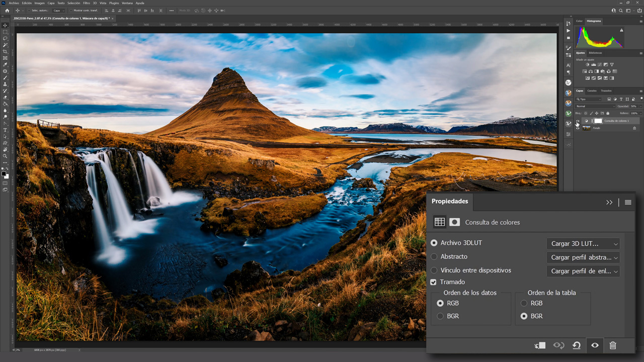Reset the Color Lookup settings with the reset arrow

(577, 345)
